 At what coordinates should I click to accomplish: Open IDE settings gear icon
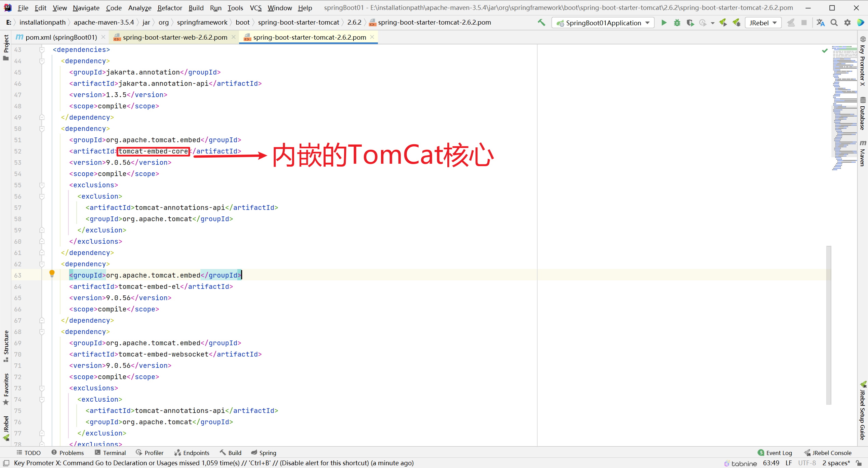(847, 23)
